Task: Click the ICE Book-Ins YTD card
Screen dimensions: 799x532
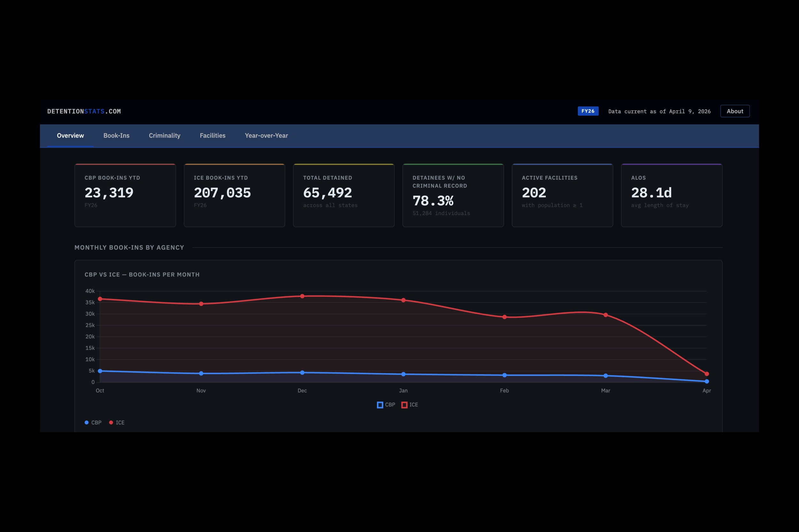Action: point(234,195)
